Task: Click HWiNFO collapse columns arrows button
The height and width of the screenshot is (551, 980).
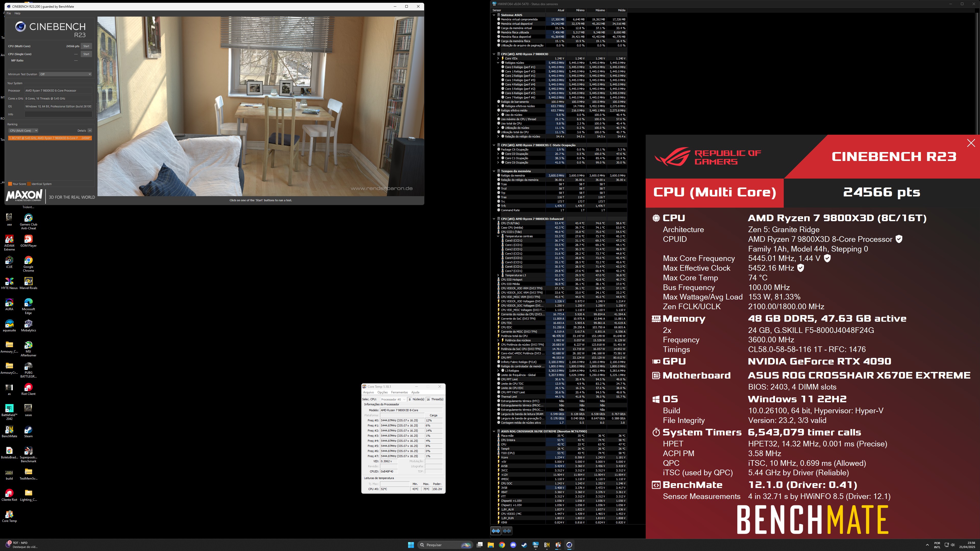Action: tap(507, 531)
